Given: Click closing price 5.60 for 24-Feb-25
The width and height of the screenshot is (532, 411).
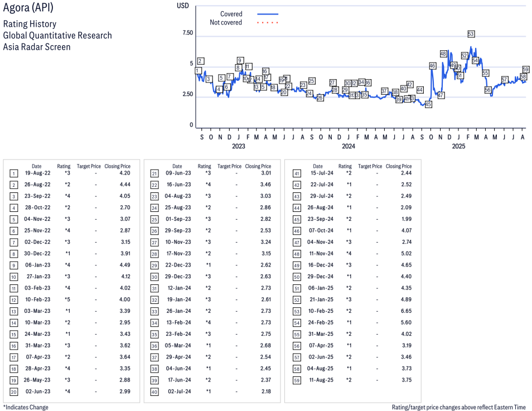Looking at the screenshot, I should pyautogui.click(x=406, y=322).
